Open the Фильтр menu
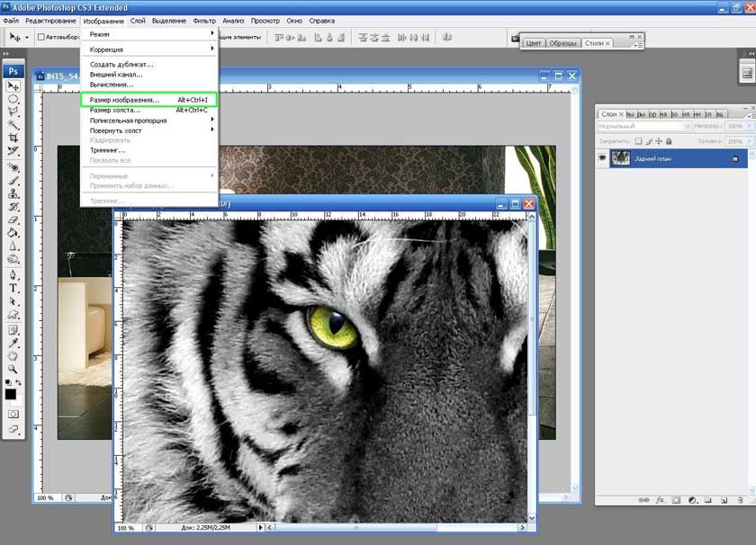The height and width of the screenshot is (545, 756). click(x=205, y=20)
